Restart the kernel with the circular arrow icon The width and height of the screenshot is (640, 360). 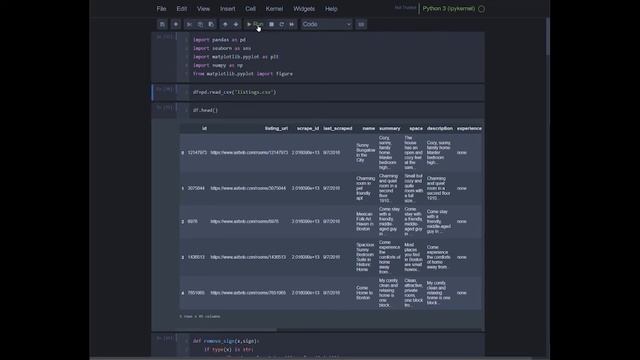click(x=282, y=24)
